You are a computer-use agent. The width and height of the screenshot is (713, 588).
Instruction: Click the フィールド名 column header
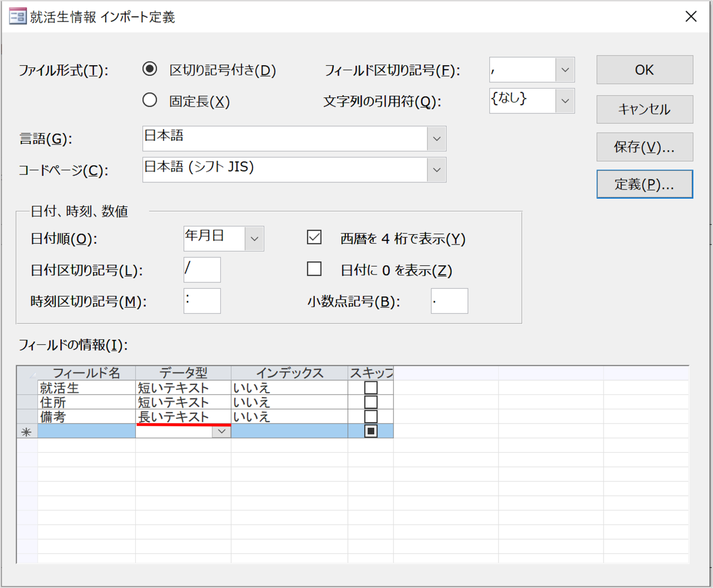pos(87,373)
